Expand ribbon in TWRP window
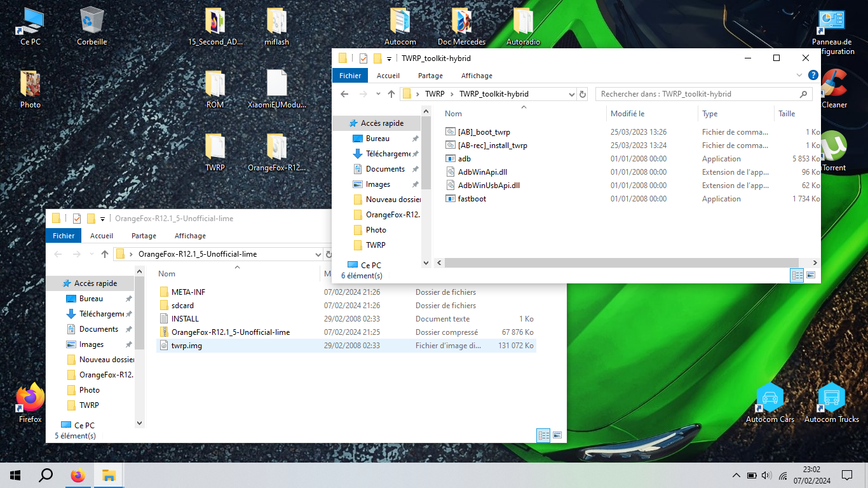 pyautogui.click(x=799, y=75)
